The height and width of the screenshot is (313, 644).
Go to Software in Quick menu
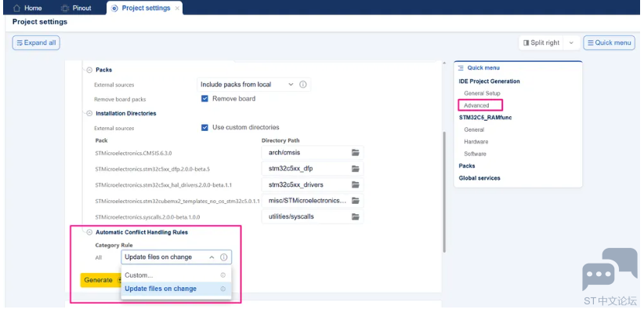click(x=475, y=154)
